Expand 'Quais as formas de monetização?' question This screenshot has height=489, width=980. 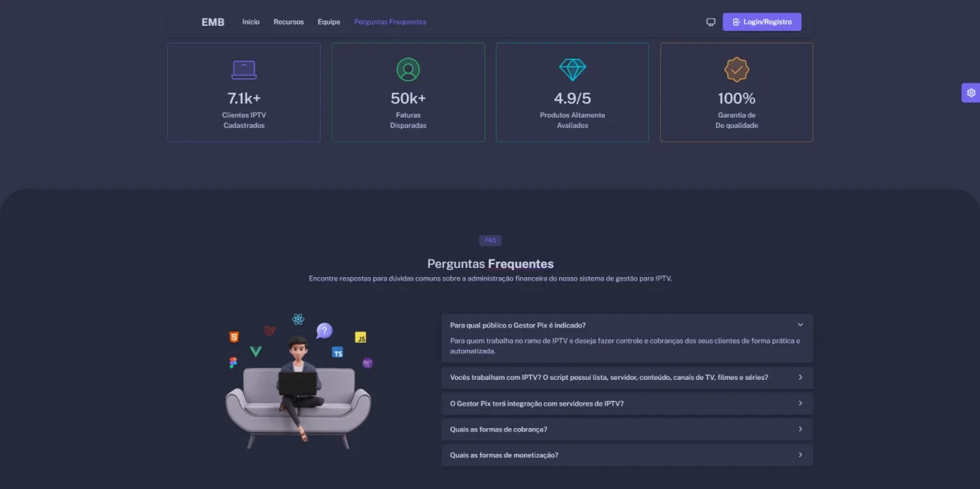627,455
